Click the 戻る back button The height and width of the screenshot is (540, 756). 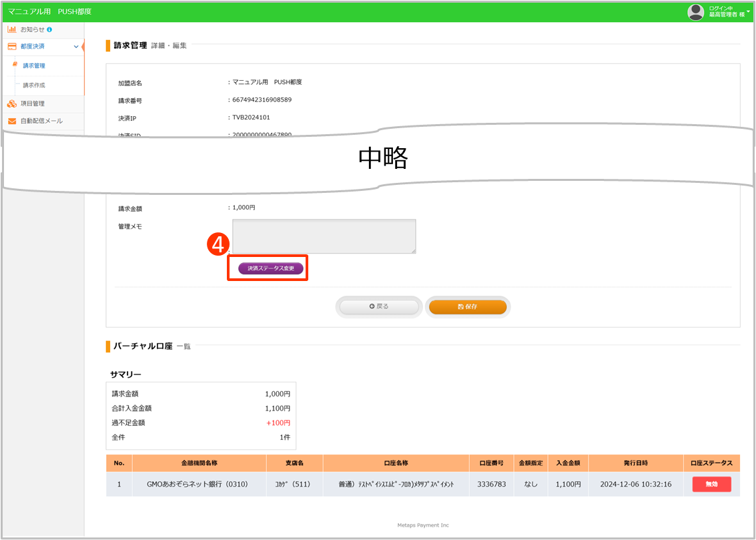point(379,307)
